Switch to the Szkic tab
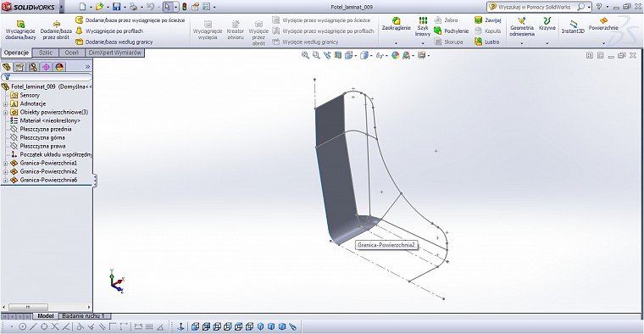Viewport: 644px width, 334px height. (46, 53)
